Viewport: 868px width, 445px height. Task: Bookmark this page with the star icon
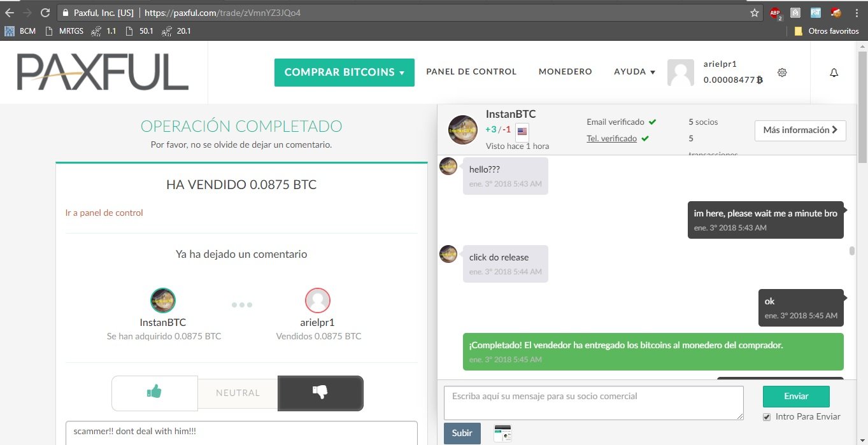pos(755,12)
